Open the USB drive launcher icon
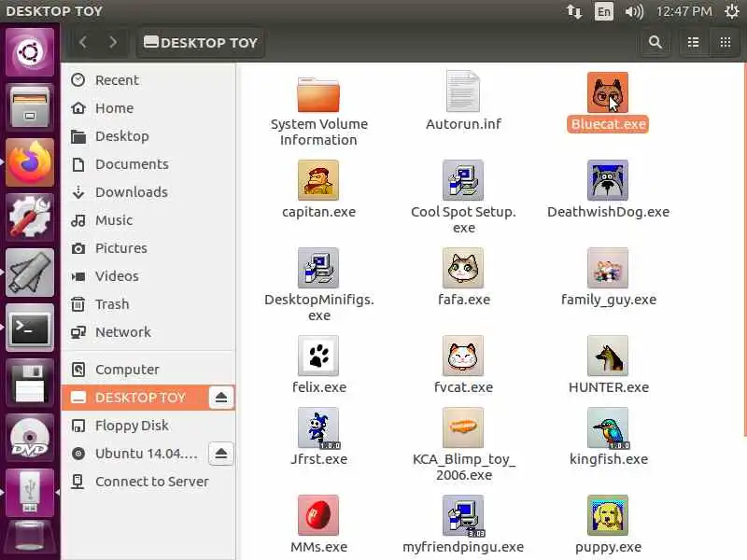The image size is (747, 560). pyautogui.click(x=30, y=494)
